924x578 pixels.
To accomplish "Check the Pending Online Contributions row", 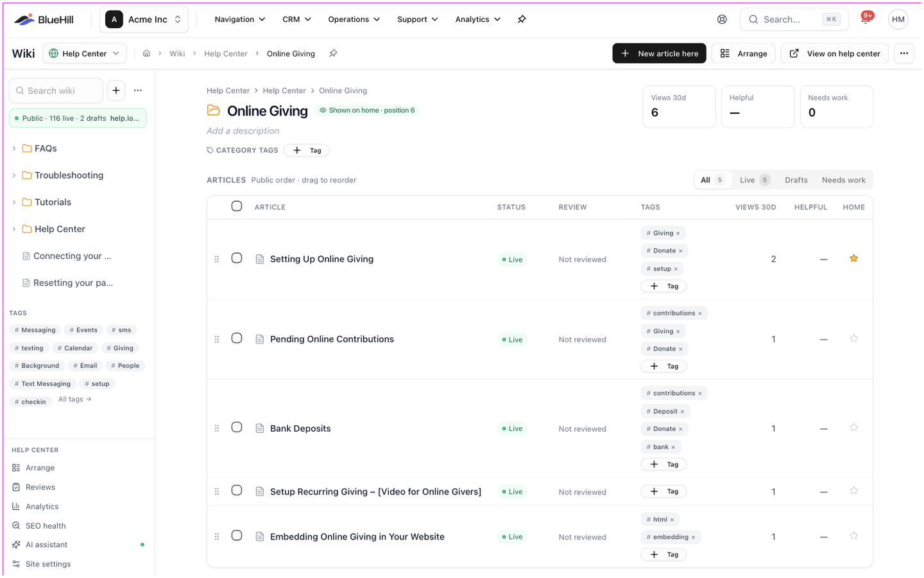I will pyautogui.click(x=237, y=338).
